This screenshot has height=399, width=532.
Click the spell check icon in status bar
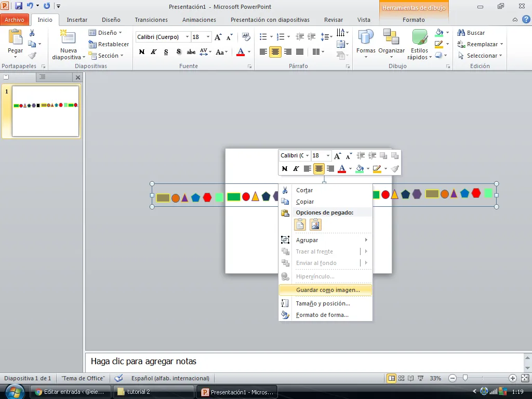click(118, 378)
